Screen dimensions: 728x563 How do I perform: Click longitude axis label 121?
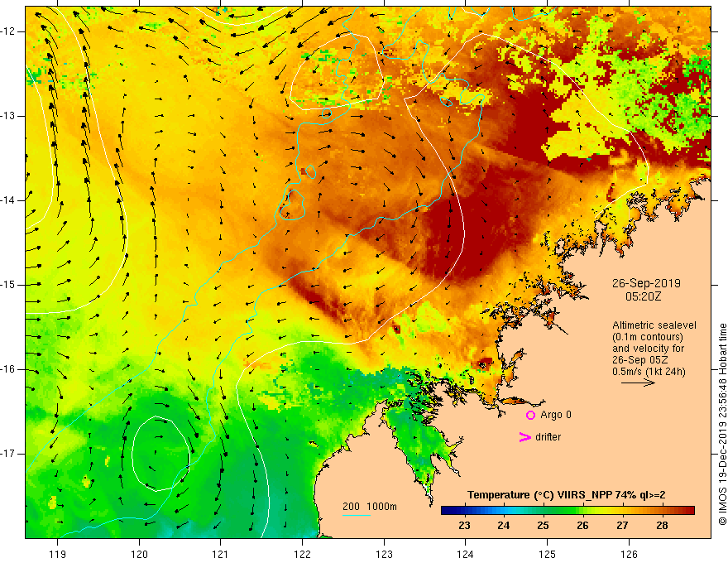(221, 554)
